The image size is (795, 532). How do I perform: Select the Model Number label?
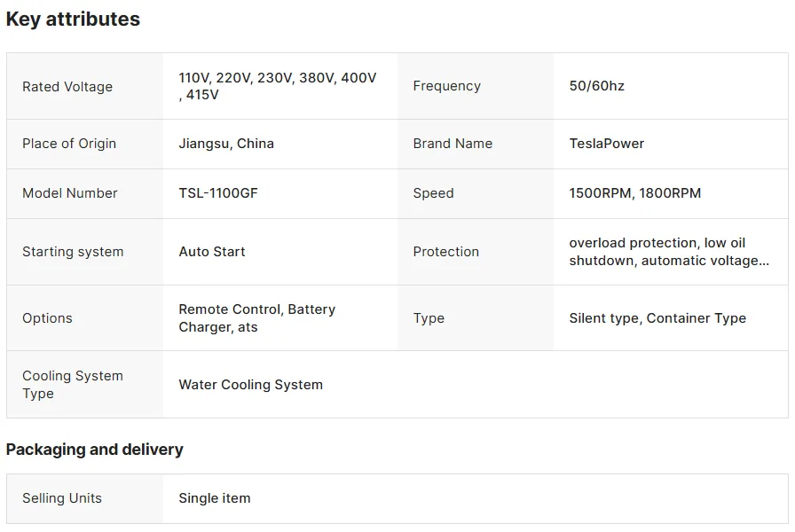70,193
